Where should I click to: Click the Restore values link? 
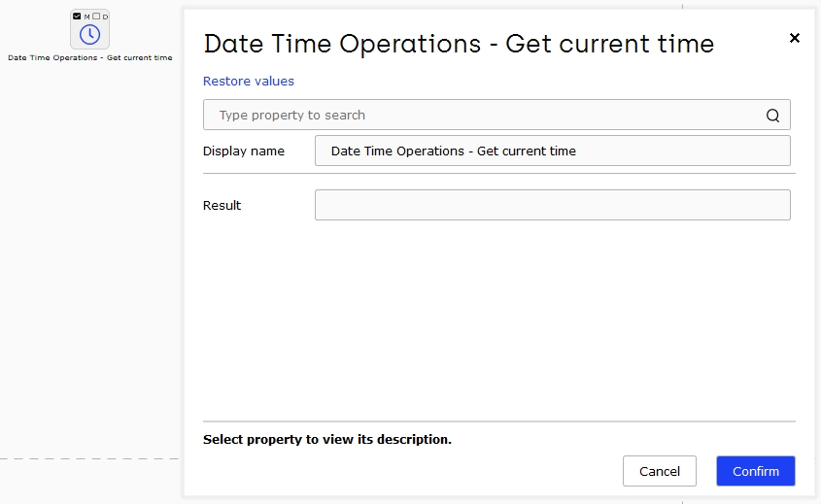[248, 82]
